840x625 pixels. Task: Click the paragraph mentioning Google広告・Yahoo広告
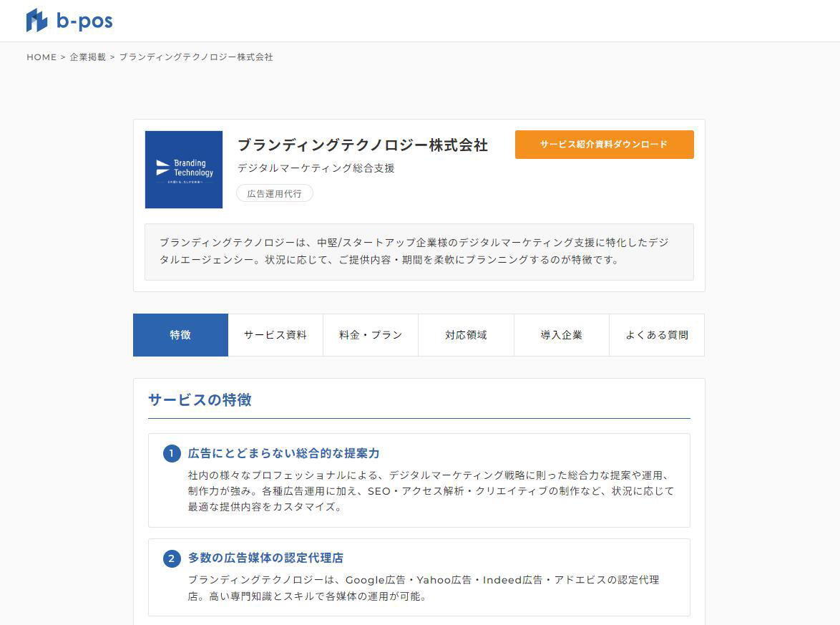click(423, 588)
